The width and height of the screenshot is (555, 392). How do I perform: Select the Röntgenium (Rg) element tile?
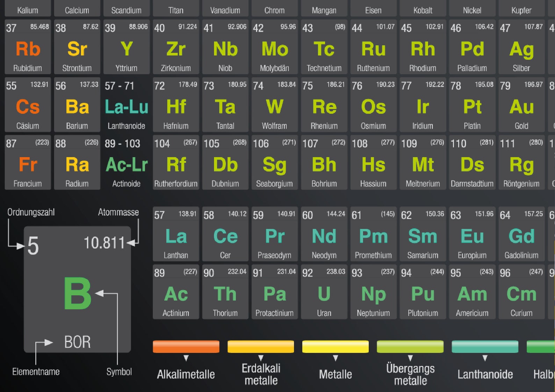point(521,162)
